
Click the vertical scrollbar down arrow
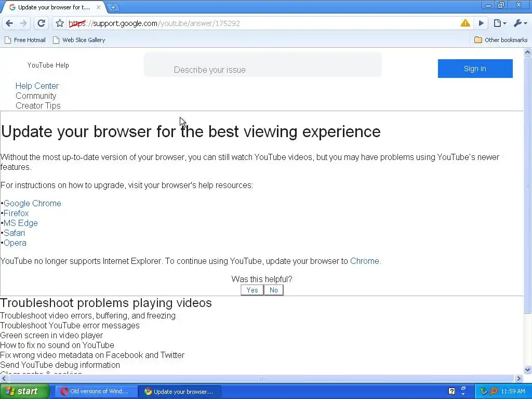coord(527,370)
